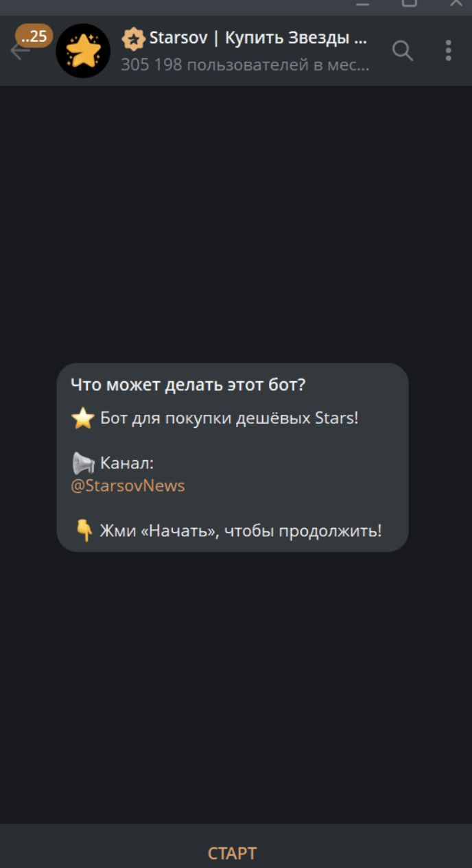472x868 pixels.
Task: Click the verified star badge beside Starsov
Action: (133, 38)
